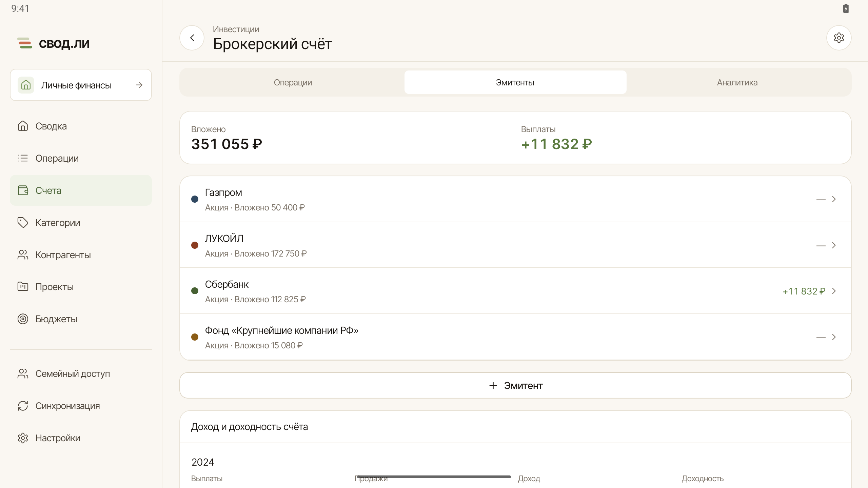Open account settings gear icon
The height and width of the screenshot is (488, 868).
839,38
